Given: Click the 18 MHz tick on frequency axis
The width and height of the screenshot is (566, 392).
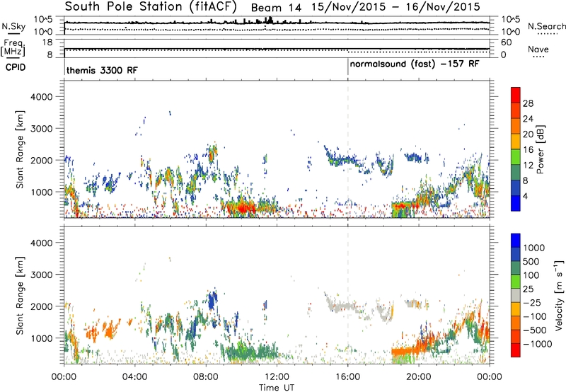Looking at the screenshot, I should click(x=47, y=42).
